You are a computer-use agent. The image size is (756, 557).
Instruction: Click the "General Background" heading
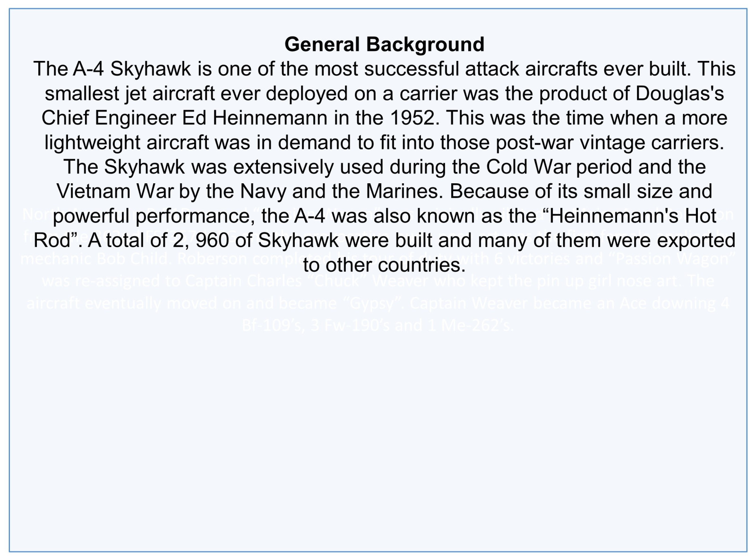tap(384, 44)
